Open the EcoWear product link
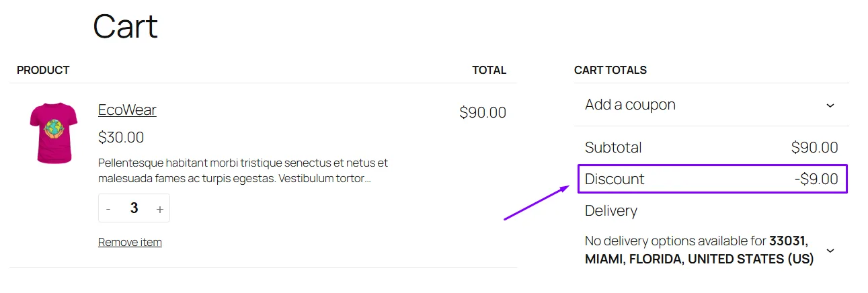 pos(127,110)
